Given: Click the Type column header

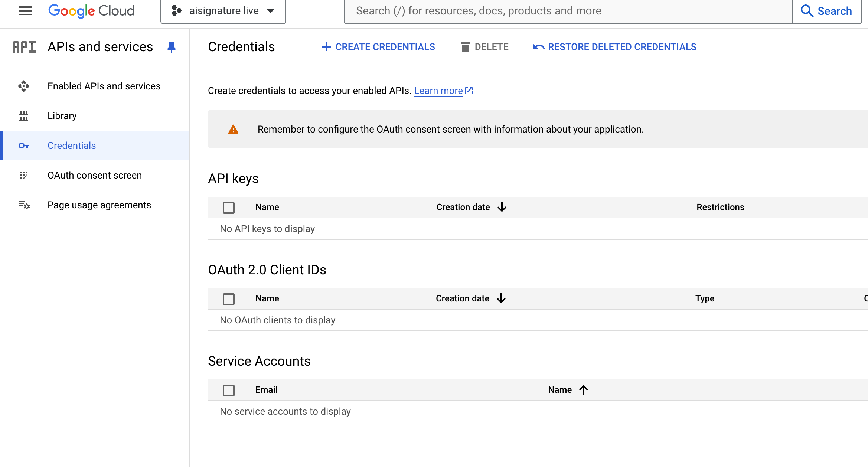Looking at the screenshot, I should pyautogui.click(x=705, y=298).
